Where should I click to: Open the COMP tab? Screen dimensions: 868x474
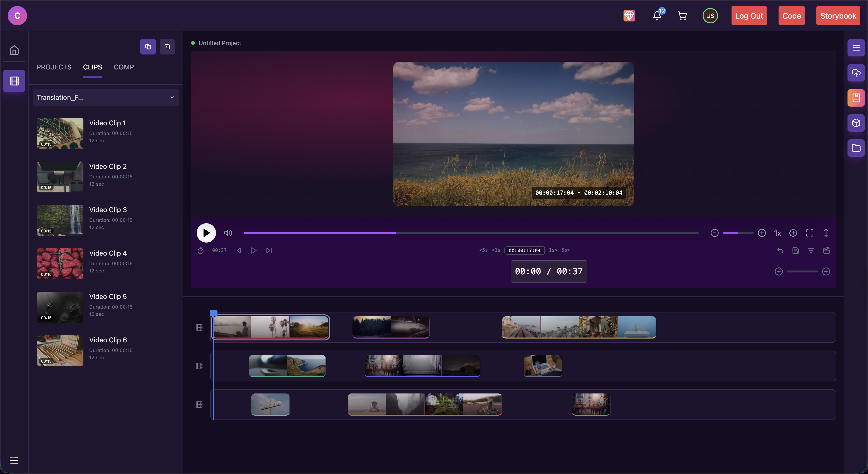point(123,67)
